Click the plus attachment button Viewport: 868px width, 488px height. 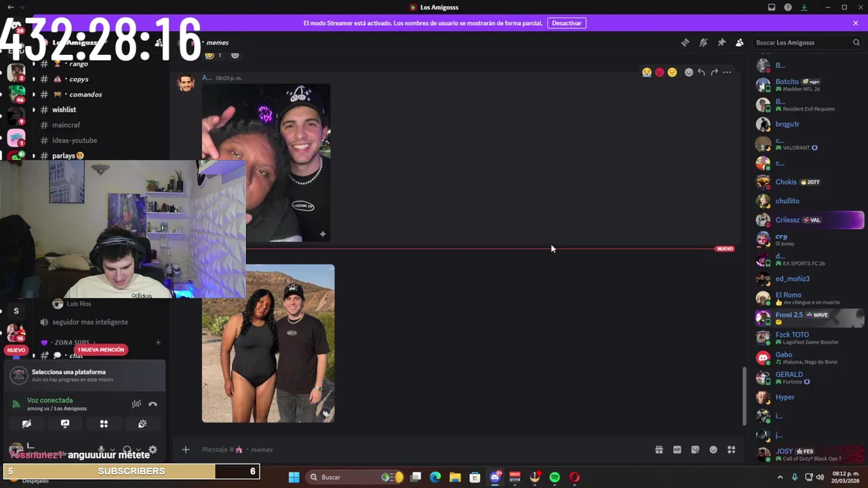[185, 449]
